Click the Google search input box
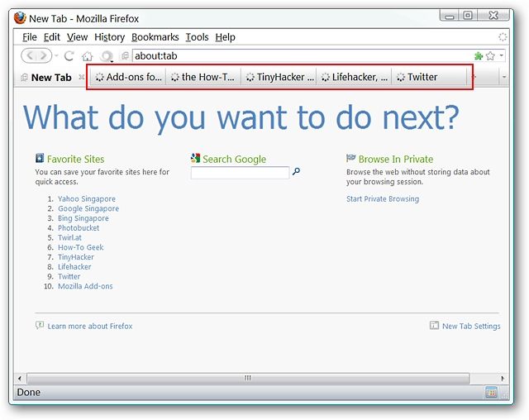 (x=240, y=173)
